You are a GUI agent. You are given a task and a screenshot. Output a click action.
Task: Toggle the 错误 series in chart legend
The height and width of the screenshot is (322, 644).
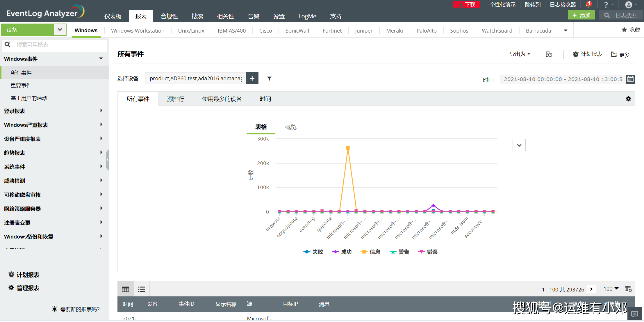click(428, 252)
